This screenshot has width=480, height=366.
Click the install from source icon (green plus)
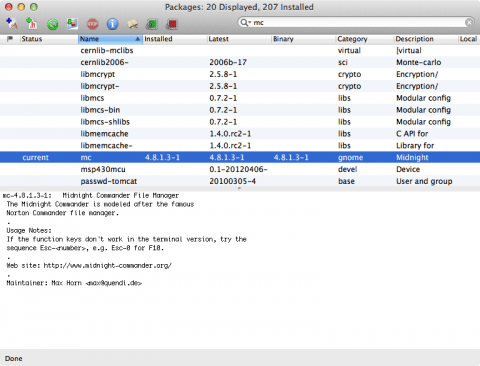[32, 24]
